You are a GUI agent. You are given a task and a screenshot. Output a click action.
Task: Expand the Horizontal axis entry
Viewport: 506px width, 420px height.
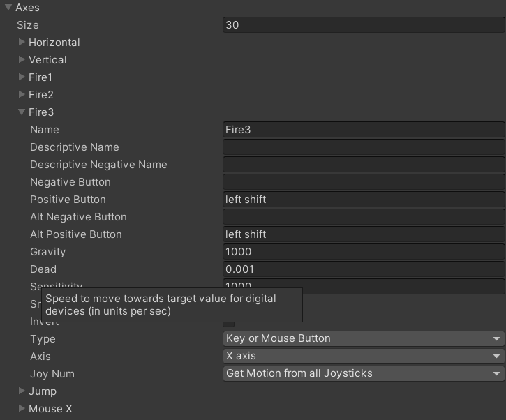(22, 42)
